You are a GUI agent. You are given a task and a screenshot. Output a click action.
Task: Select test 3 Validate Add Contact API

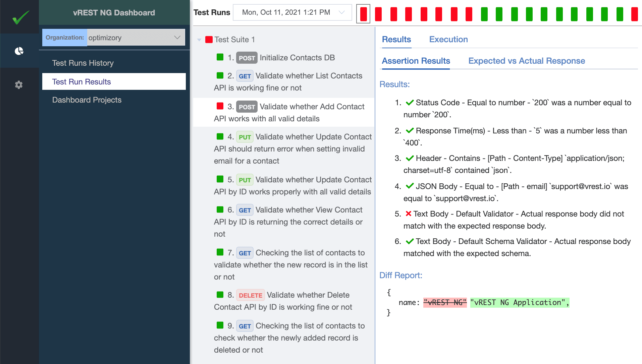click(x=284, y=112)
